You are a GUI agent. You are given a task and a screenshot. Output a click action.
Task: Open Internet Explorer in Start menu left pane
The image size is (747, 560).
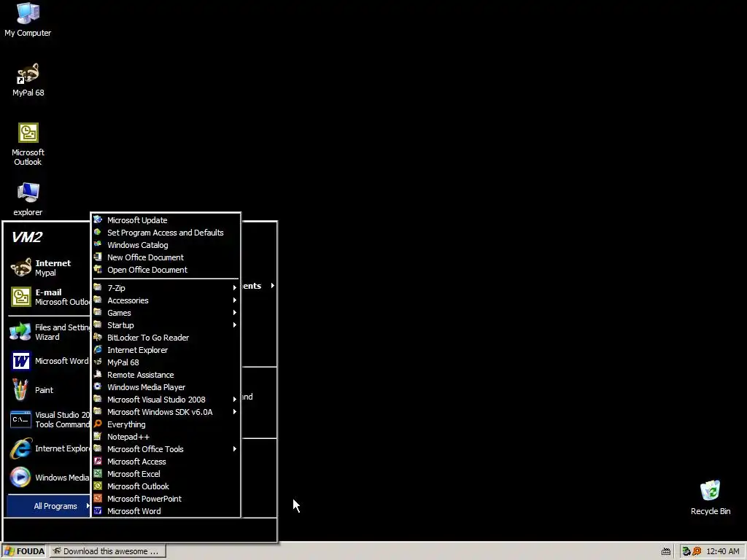click(x=49, y=448)
